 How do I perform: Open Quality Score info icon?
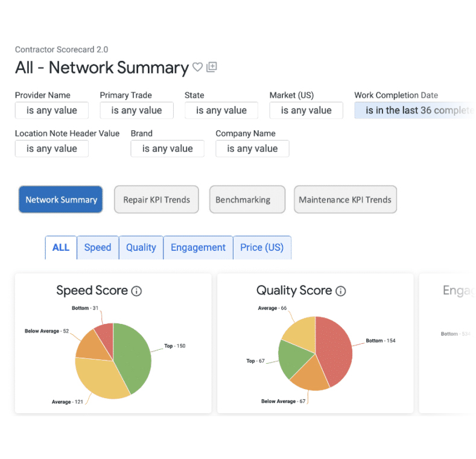click(341, 291)
